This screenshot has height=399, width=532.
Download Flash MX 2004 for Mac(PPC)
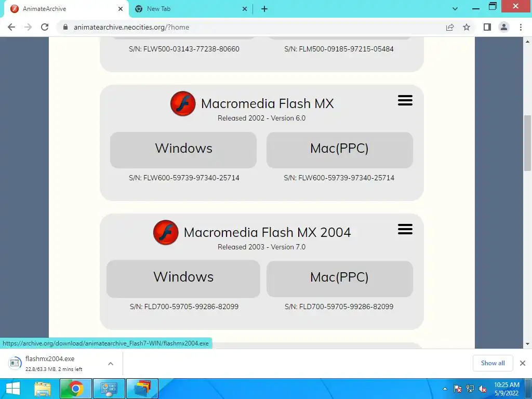(x=340, y=279)
